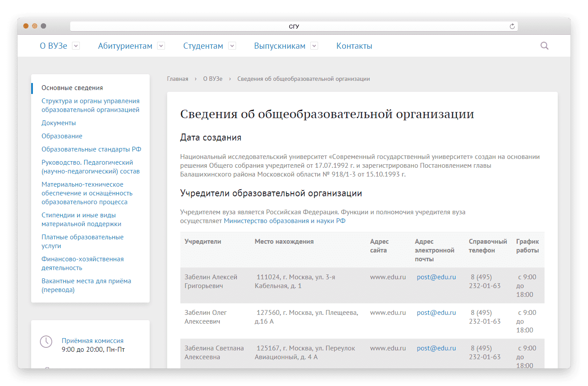This screenshot has height=386, width=588.
Task: Open Образовательные стандарты РФ link
Action: tap(91, 149)
